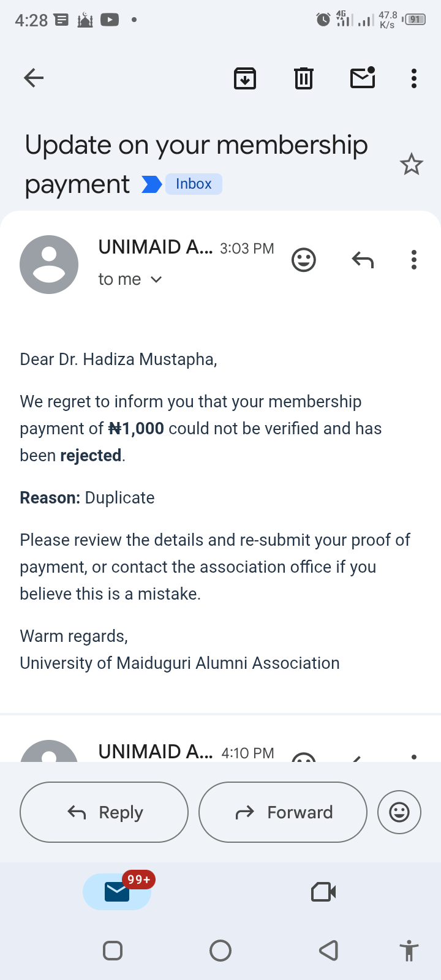Screen dimensions: 441x980
Task: Tap the Forward button
Action: (283, 812)
